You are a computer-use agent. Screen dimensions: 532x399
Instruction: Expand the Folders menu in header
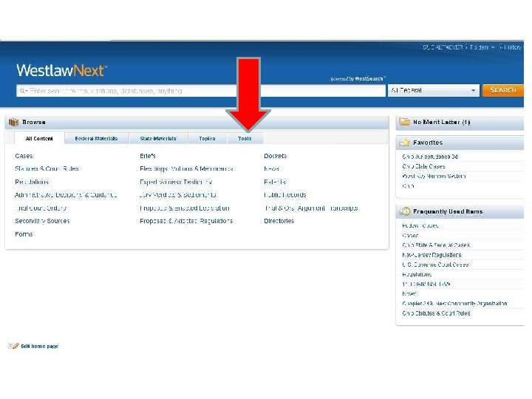click(482, 47)
